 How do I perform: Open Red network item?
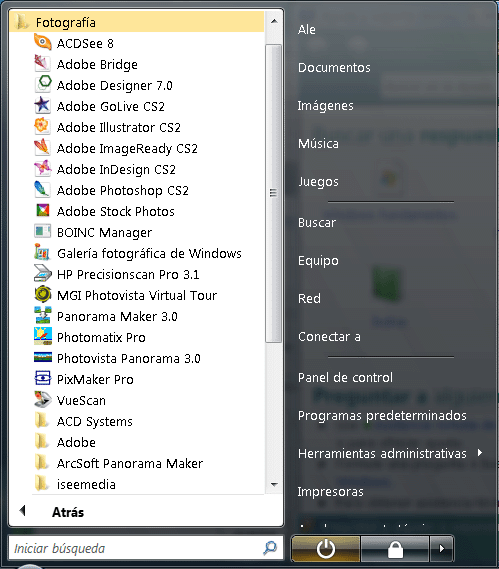pyautogui.click(x=309, y=299)
